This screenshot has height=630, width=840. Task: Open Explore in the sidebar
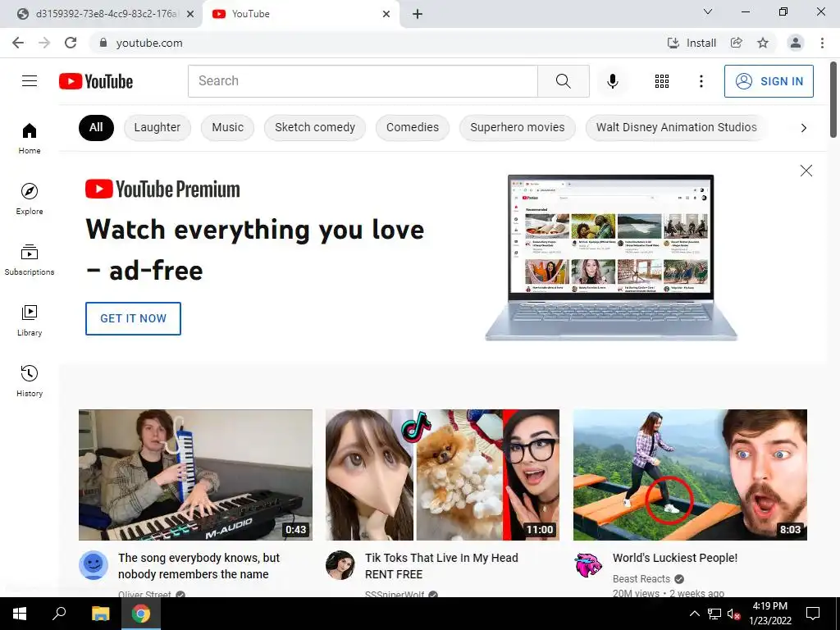pos(30,199)
